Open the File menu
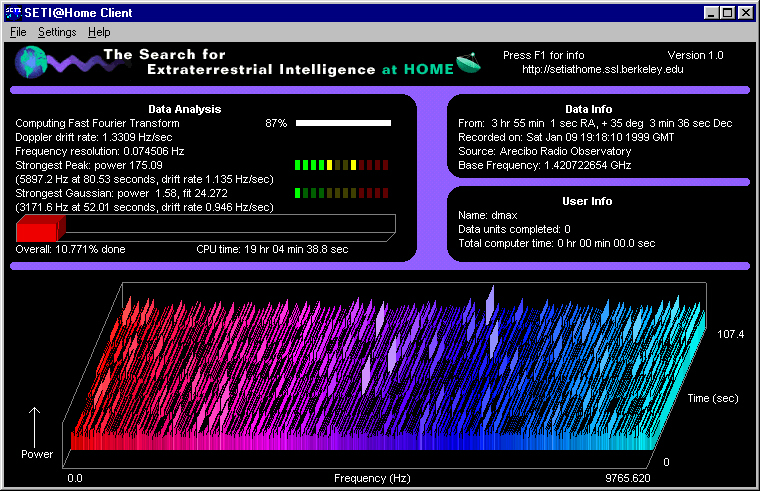 (18, 32)
